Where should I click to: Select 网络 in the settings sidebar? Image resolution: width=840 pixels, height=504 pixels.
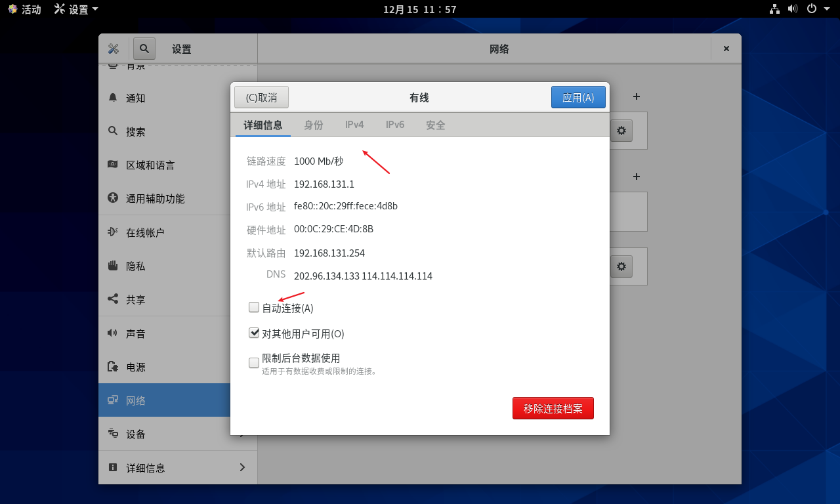[178, 400]
